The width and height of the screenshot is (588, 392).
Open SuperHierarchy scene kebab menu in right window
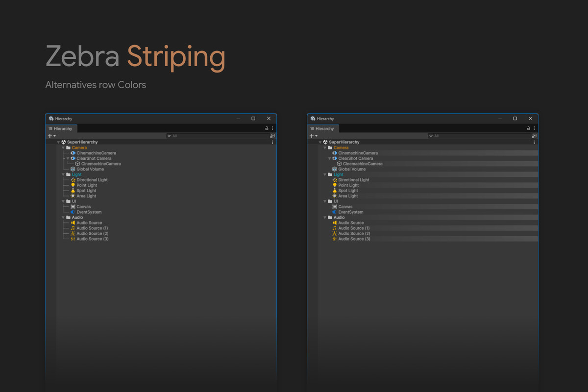coord(534,142)
